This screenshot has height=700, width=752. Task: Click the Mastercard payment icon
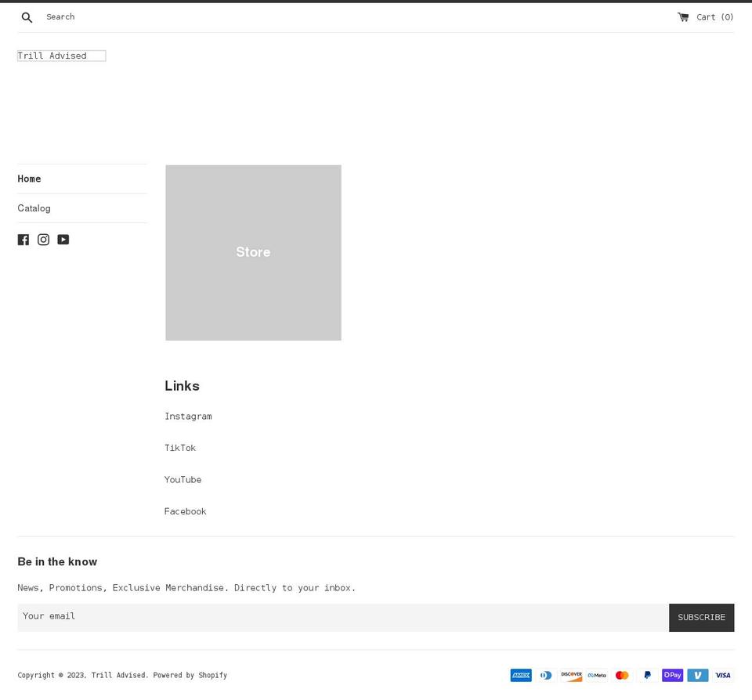(x=622, y=675)
